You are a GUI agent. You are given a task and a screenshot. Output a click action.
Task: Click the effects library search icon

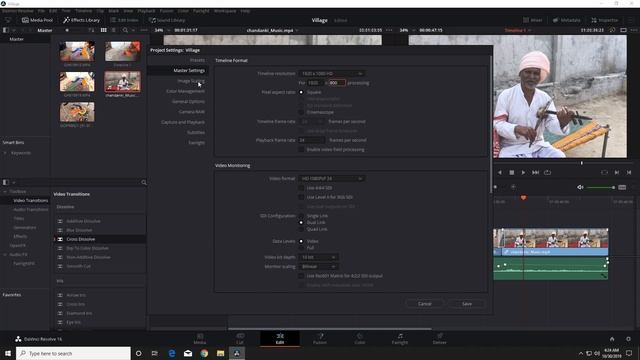pyautogui.click(x=144, y=182)
